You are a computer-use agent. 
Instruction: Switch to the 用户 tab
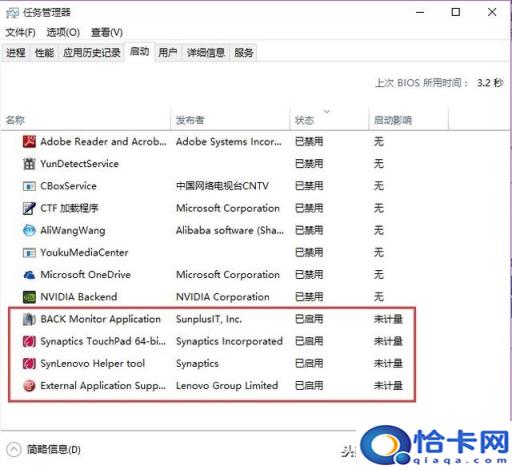pos(168,53)
